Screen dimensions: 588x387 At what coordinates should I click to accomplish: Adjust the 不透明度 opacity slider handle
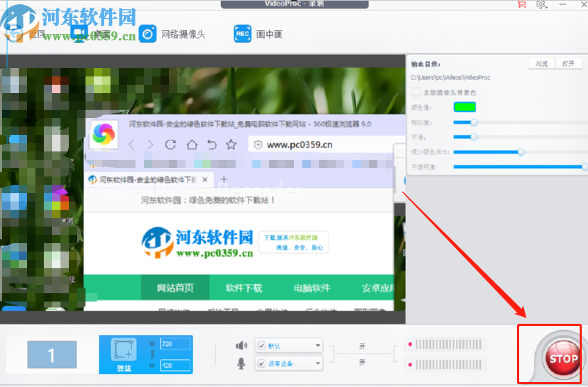pyautogui.click(x=585, y=167)
